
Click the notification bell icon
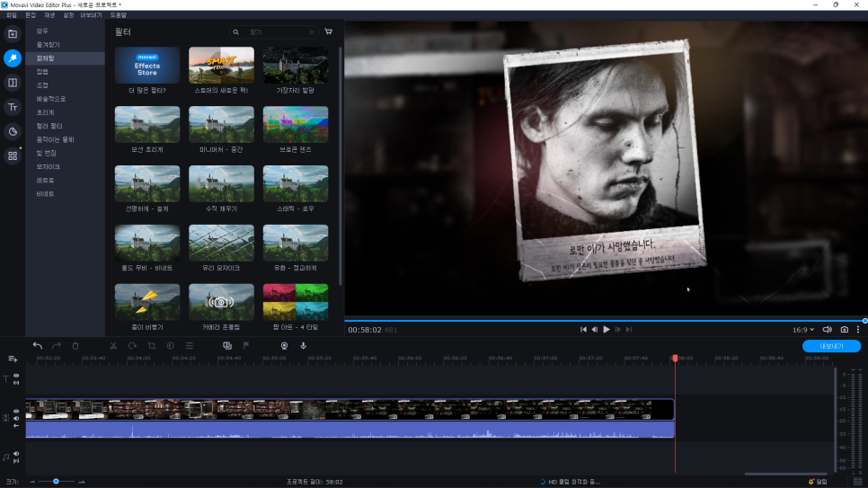811,482
